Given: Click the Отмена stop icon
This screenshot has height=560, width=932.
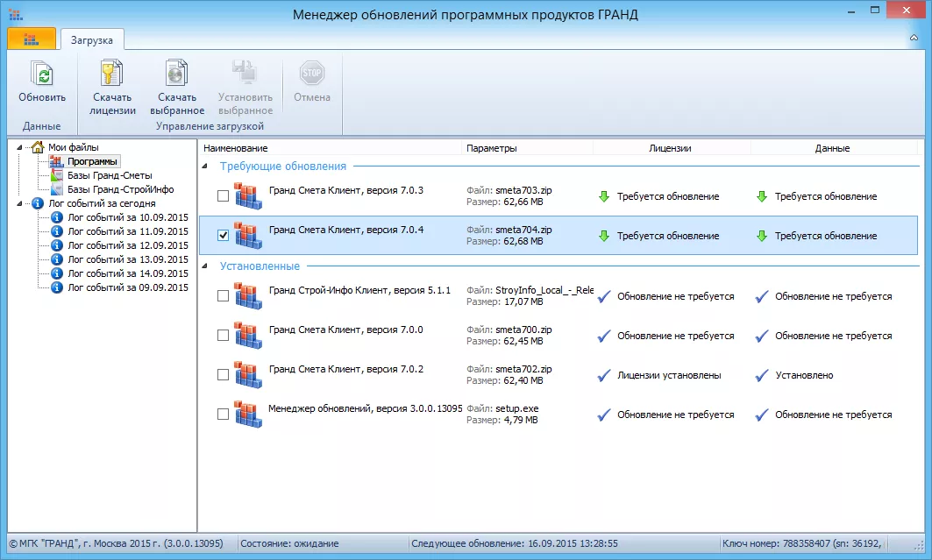Looking at the screenshot, I should click(311, 73).
